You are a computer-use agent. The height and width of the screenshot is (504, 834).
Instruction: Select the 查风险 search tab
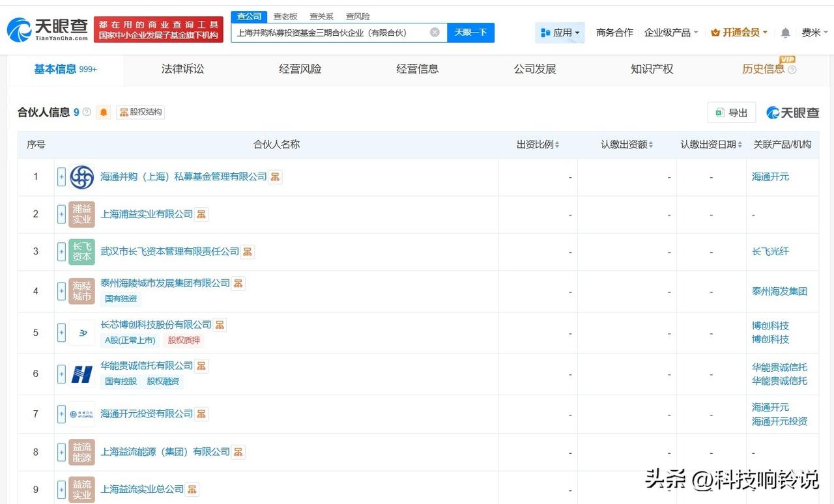[x=358, y=16]
